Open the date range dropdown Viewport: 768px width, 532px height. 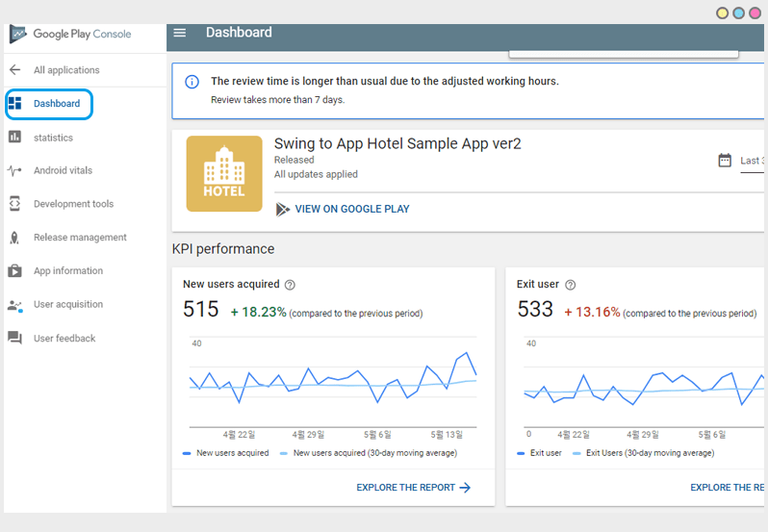coord(753,161)
